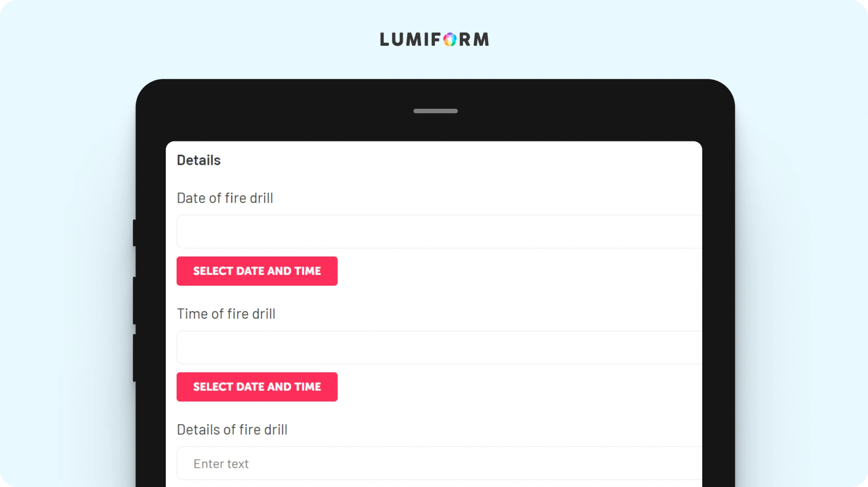Click the final M of the LUMIFORM logo
Screen dimensions: 868x487
click(x=481, y=39)
